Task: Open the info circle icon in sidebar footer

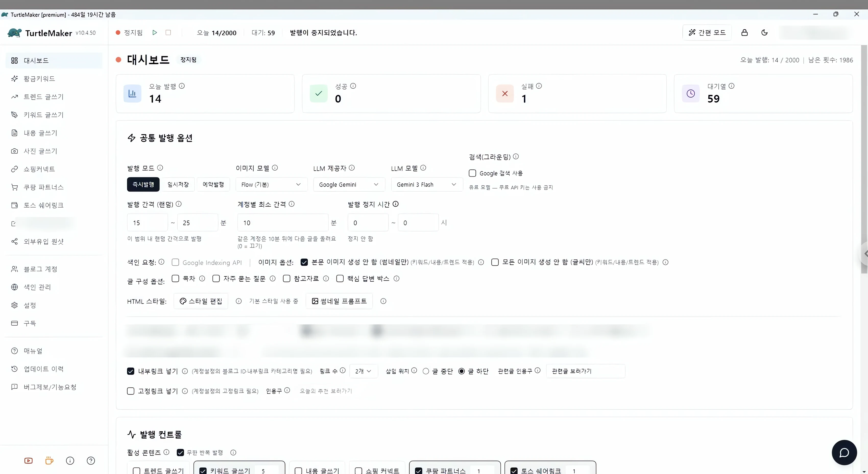Action: click(x=70, y=460)
